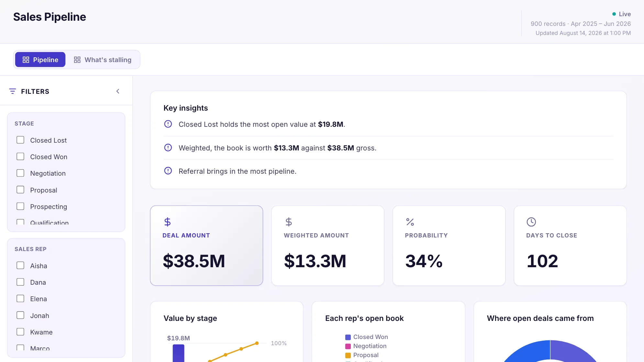This screenshot has width=644, height=362.
Task: Click the info icon beside Referral insight
Action: 168,171
